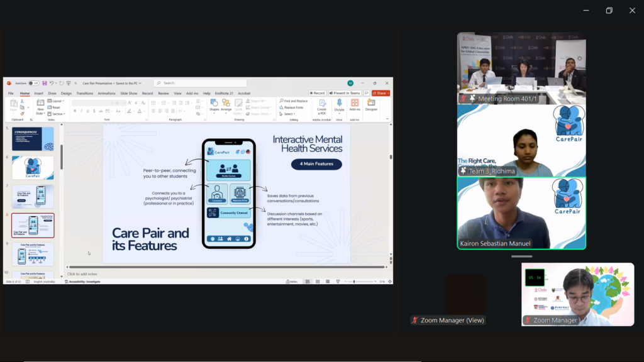Screen dimensions: 644x362
Task: Click the account avatar in PowerPoint title bar
Action: pos(350,84)
